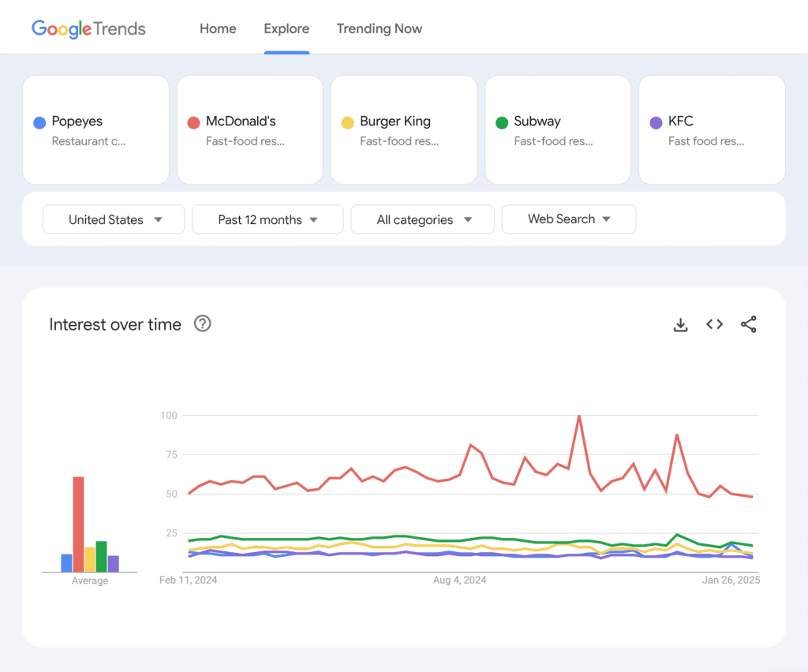Viewport: 808px width, 672px height.
Task: Open the embed code icon
Action: pyautogui.click(x=714, y=324)
